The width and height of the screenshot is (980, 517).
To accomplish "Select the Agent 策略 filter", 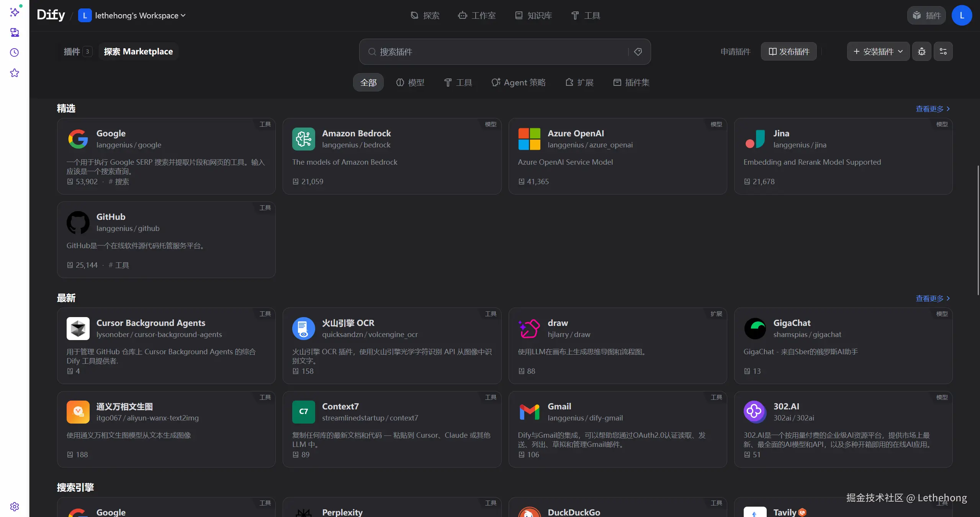I will pyautogui.click(x=519, y=82).
